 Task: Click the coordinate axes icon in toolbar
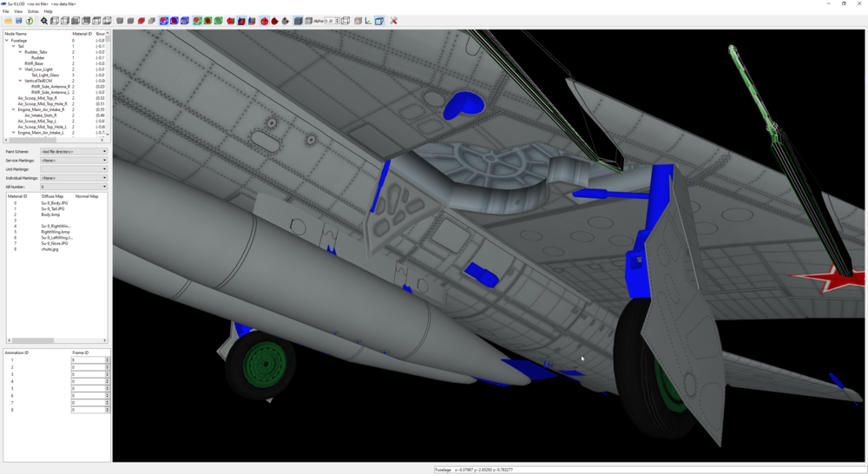(368, 21)
